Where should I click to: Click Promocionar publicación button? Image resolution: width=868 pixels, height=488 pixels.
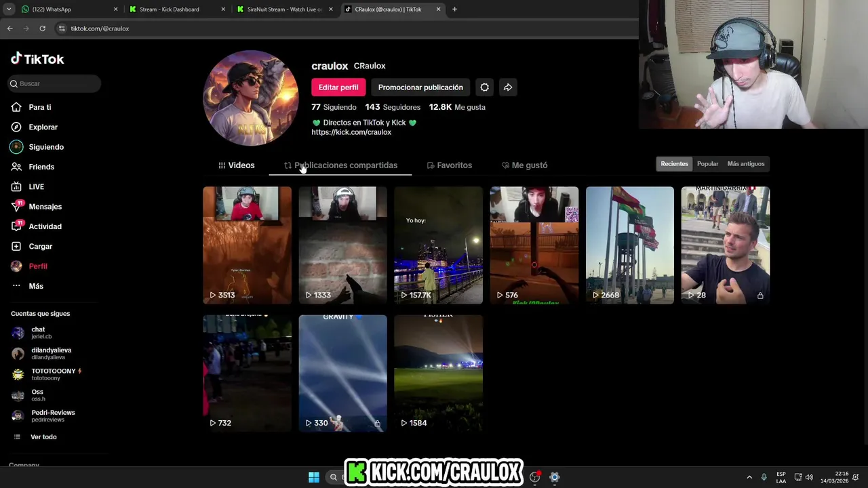(420, 87)
